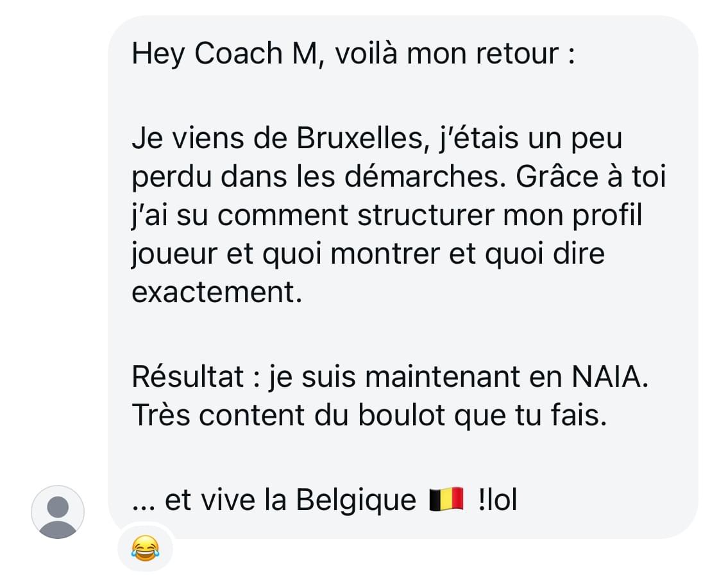Viewport: 728px width, 580px height.
Task: Click the word "maintenant"
Action: tap(443, 376)
